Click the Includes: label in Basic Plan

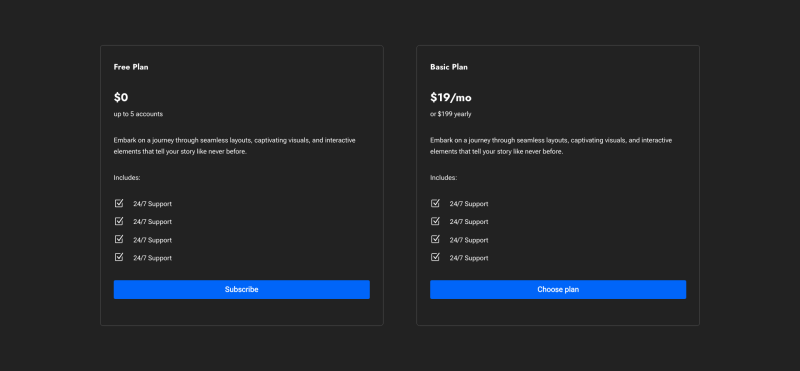(x=443, y=178)
